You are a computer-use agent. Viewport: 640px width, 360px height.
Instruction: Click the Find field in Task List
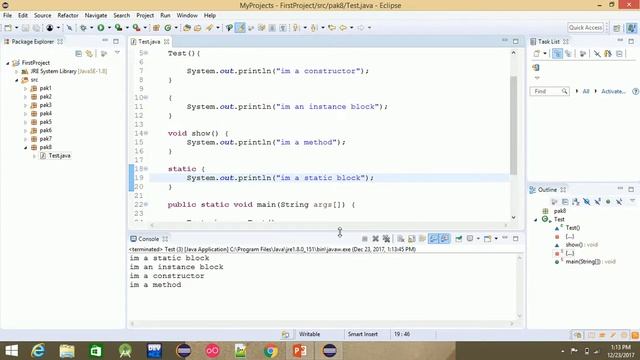tap(549, 91)
